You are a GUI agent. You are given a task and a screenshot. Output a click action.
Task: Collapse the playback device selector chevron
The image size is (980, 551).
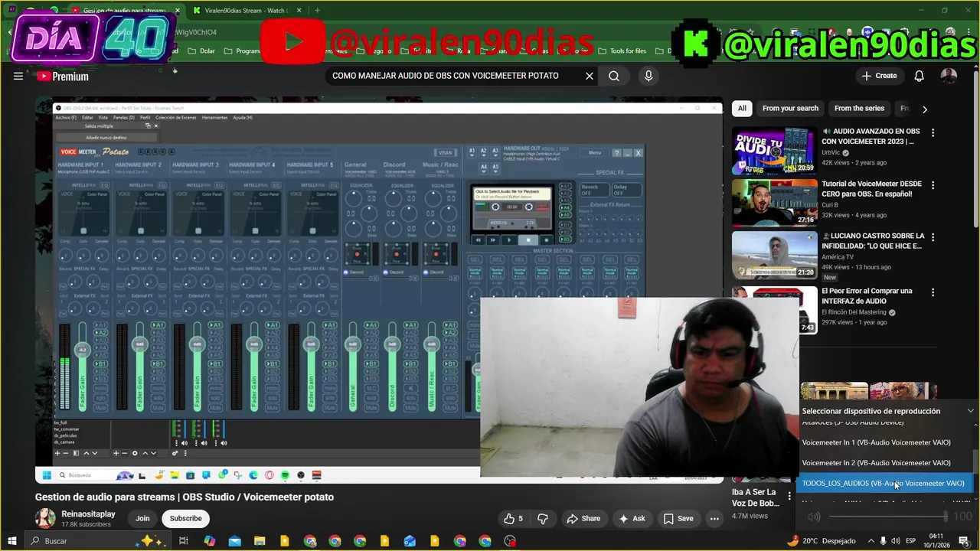point(970,411)
